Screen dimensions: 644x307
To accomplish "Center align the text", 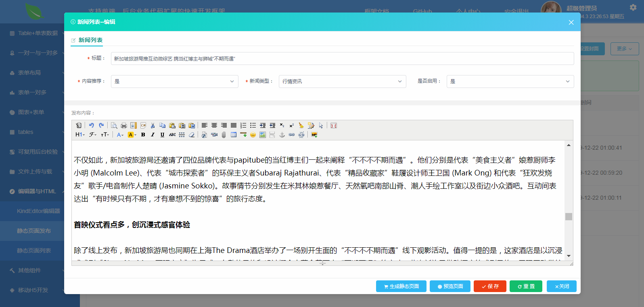I will click(x=214, y=125).
